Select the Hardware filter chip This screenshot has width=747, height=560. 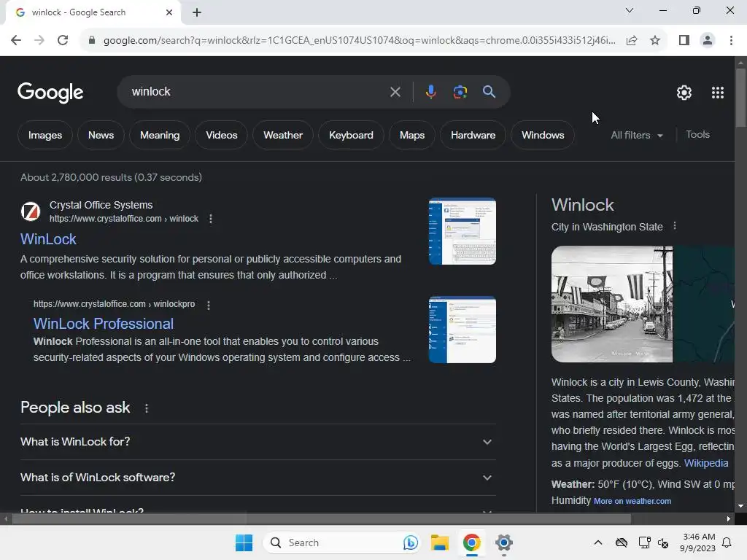click(x=473, y=135)
